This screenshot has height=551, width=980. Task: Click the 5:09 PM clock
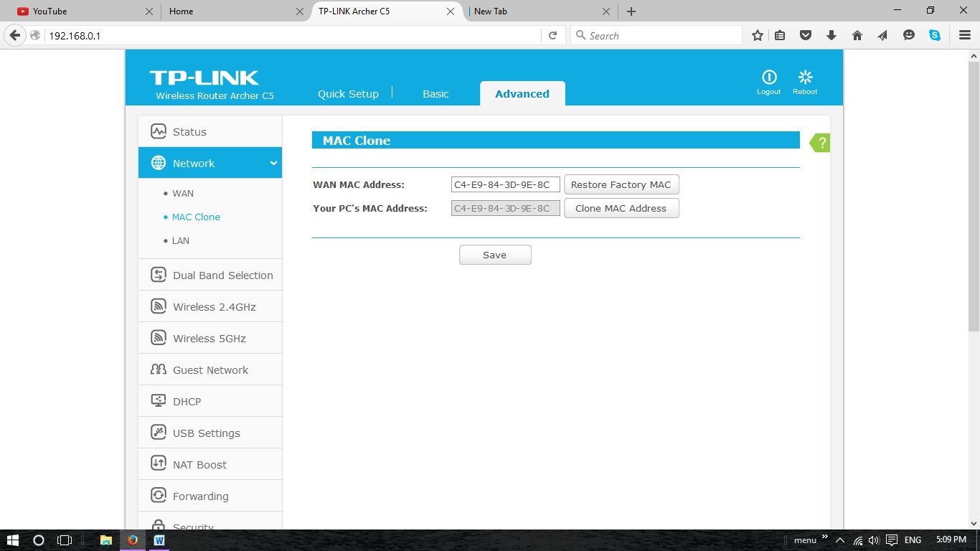(951, 540)
